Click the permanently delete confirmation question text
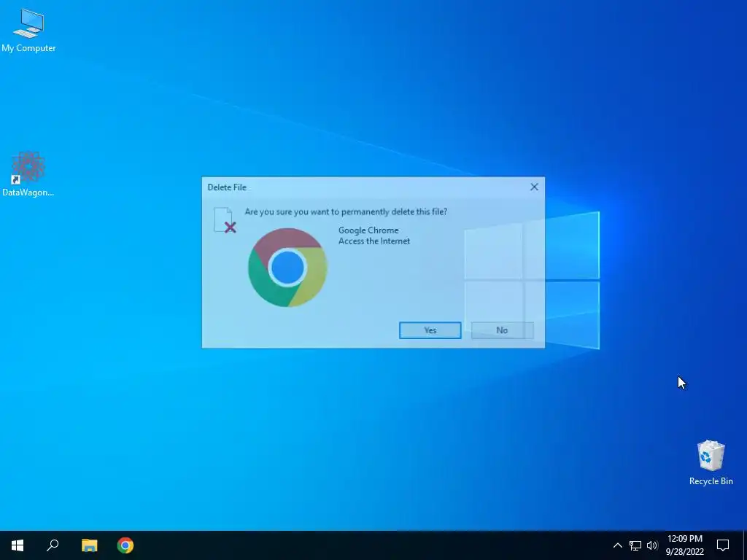The image size is (747, 560). [346, 211]
